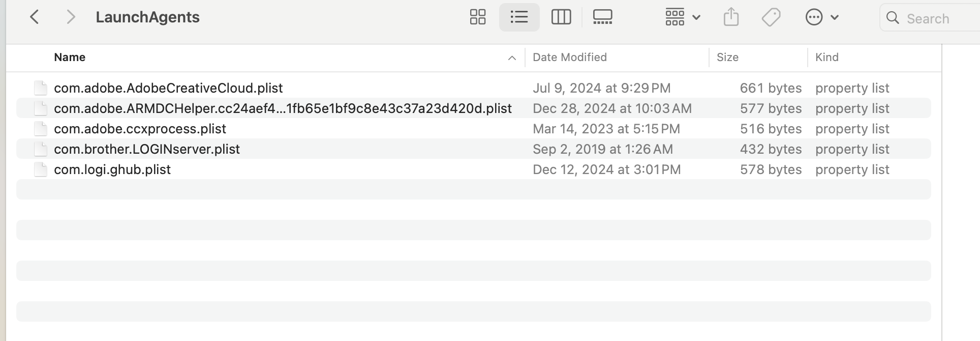Image resolution: width=980 pixels, height=341 pixels.
Task: Select com.brother.LOGINserver.plist file
Action: click(x=147, y=149)
